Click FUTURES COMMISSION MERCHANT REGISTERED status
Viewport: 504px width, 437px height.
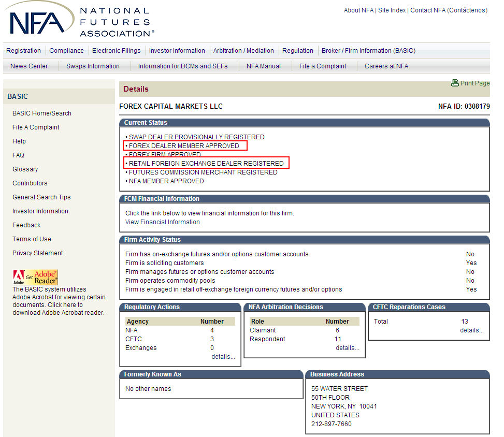pos(203,172)
